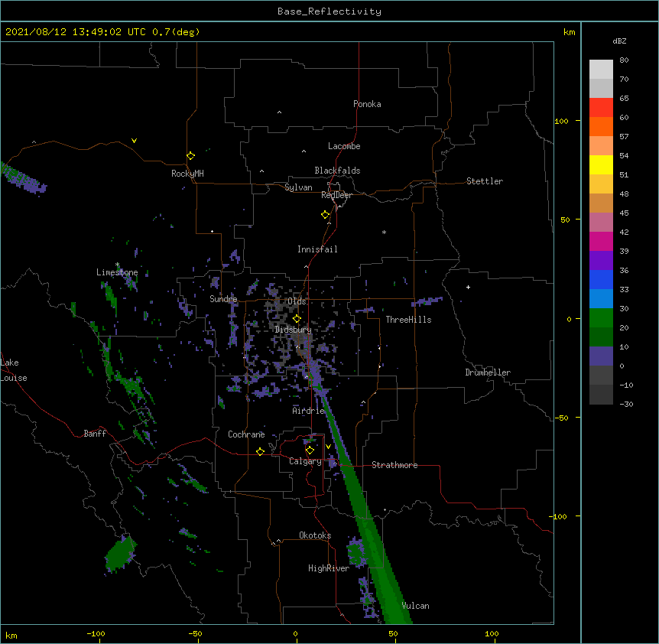Click the ThreeHills label

408,320
